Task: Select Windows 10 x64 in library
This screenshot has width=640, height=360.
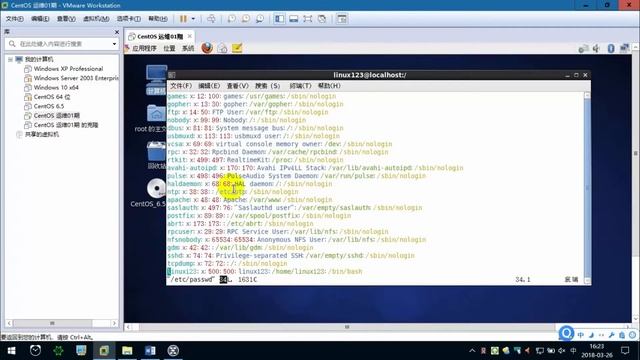Action: click(56, 87)
